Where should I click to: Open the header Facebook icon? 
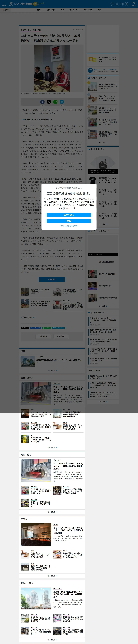pos(112,4)
